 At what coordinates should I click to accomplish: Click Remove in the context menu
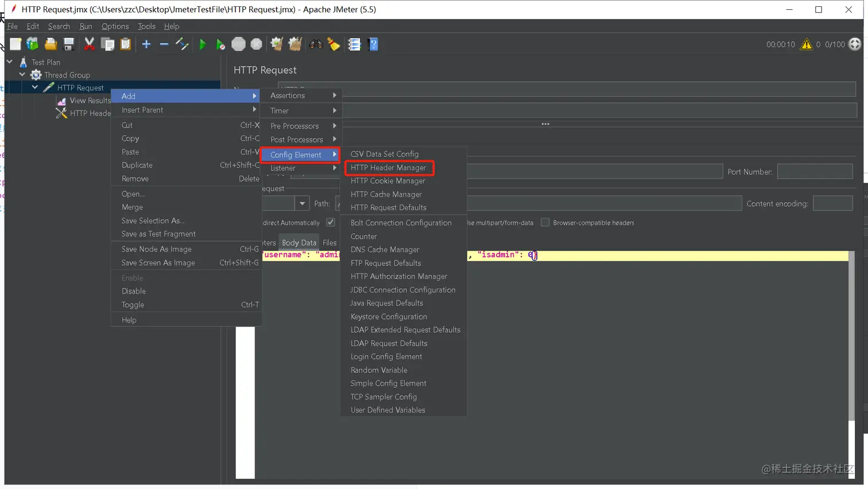click(187, 179)
